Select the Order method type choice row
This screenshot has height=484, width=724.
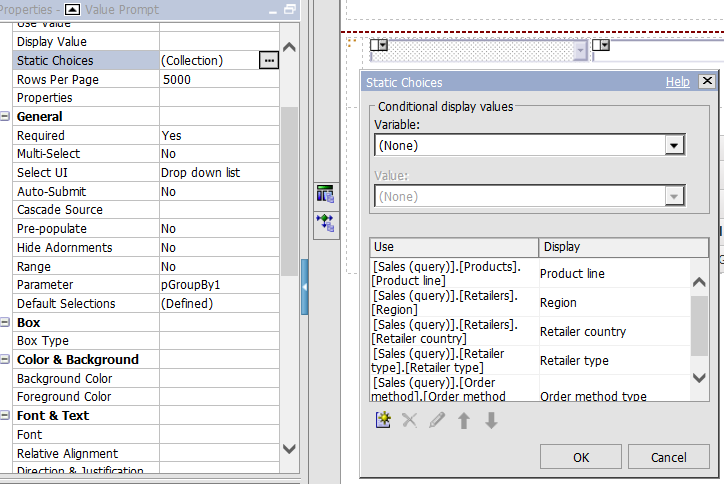click(x=530, y=388)
